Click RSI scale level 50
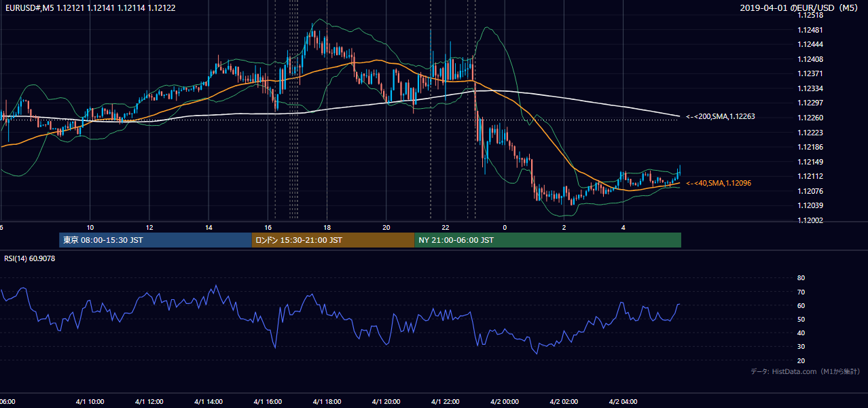The height and width of the screenshot is (408, 868). (801, 319)
